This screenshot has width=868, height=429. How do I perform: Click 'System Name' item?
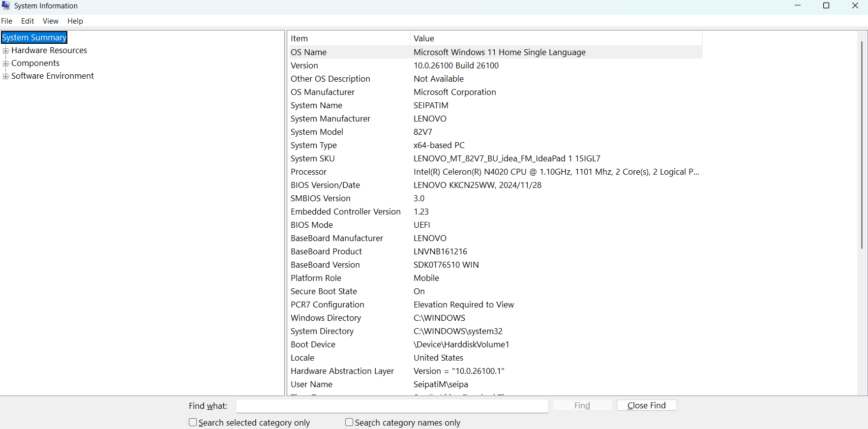click(x=316, y=105)
